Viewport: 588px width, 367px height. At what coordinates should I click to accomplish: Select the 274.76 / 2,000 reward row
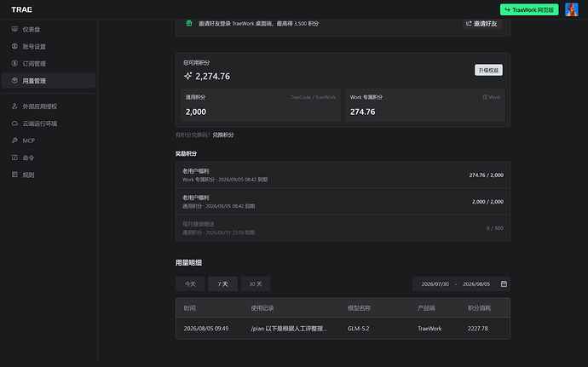click(343, 175)
